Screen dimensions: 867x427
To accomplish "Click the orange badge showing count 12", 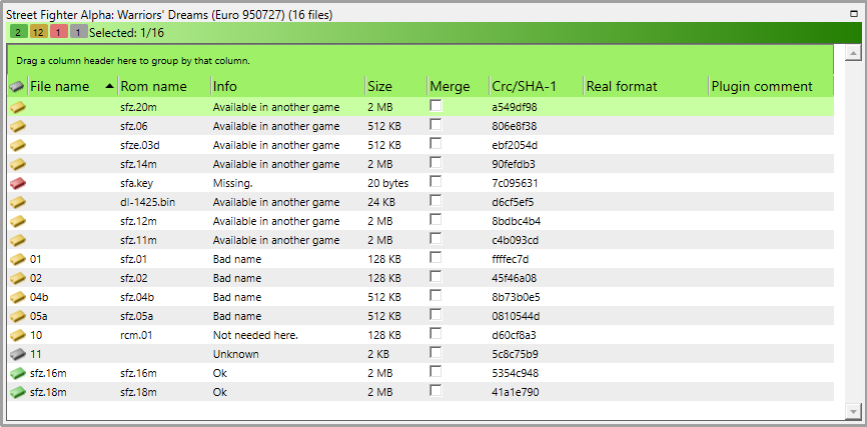I will pyautogui.click(x=38, y=32).
